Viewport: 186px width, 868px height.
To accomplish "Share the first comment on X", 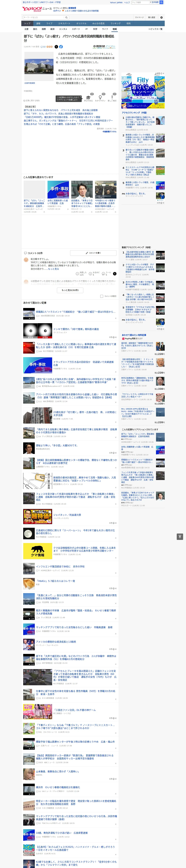I will click(115, 274).
